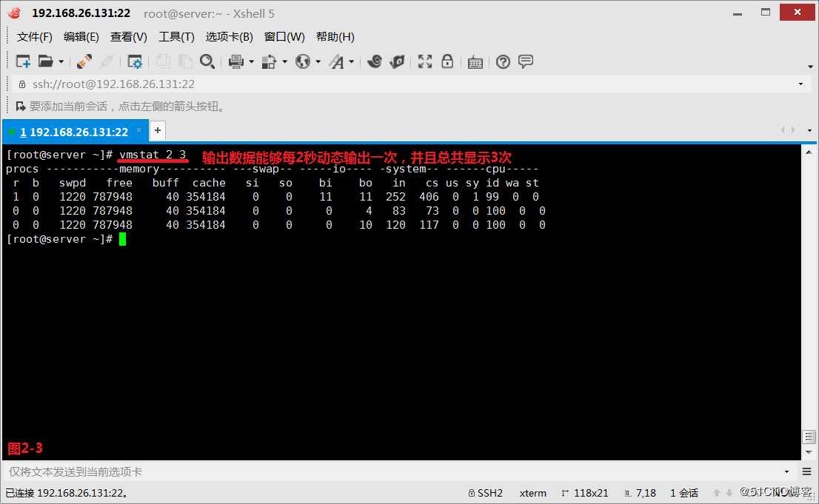Click the keyboard mapping icon
Image resolution: width=819 pixels, height=504 pixels.
[x=475, y=62]
